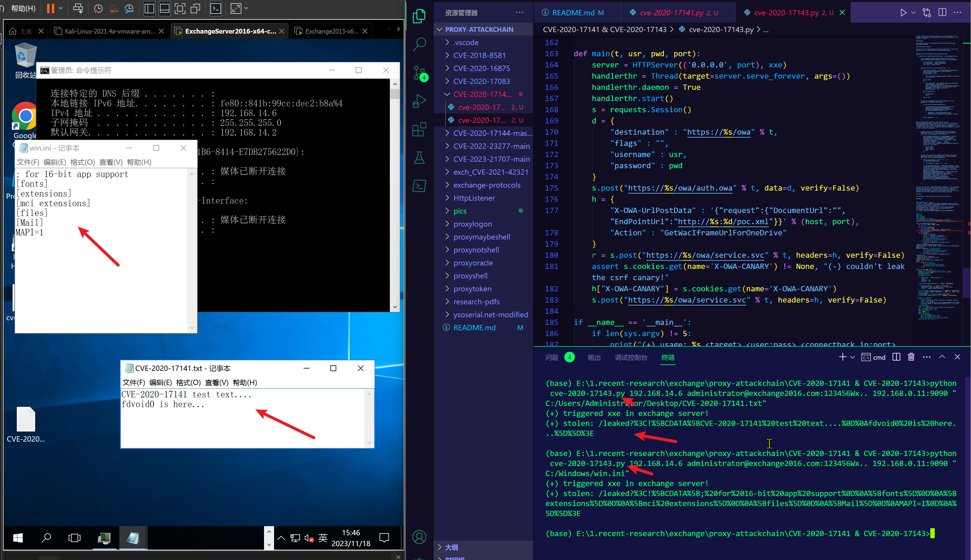Open terminal launch profile dropdown

click(853, 357)
